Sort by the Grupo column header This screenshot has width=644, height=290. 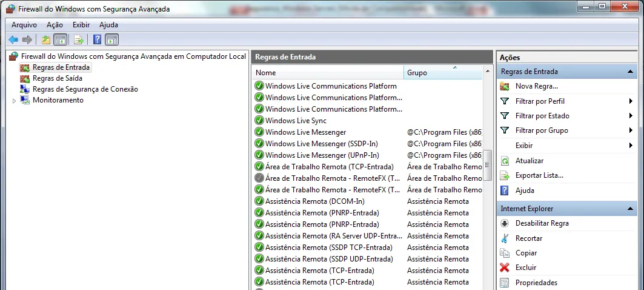[443, 72]
